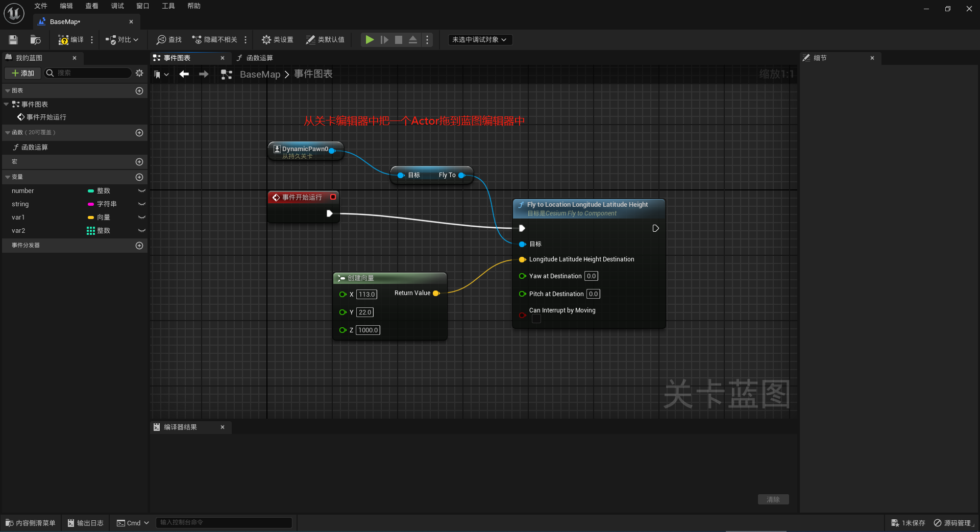Open the 未选中调试对象 debug object dropdown
The image size is (980, 532).
point(480,40)
